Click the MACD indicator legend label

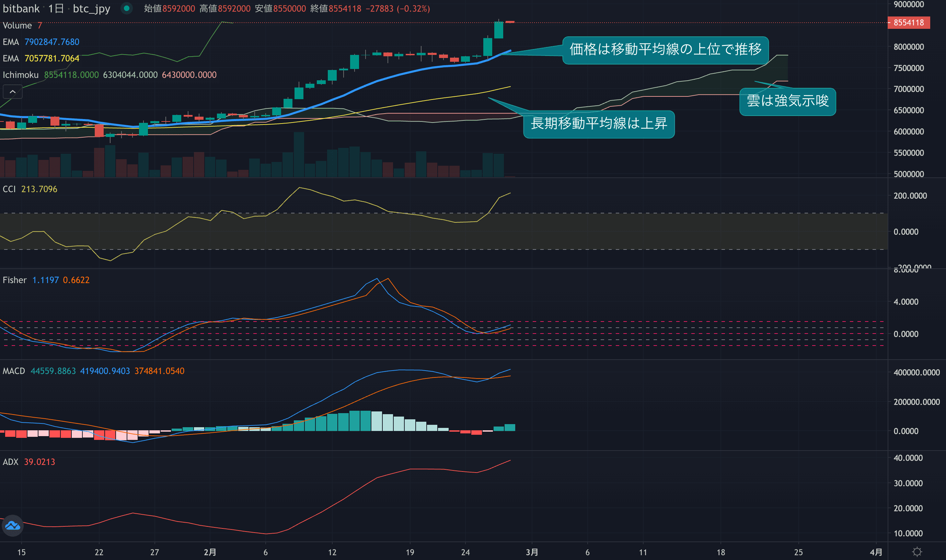pyautogui.click(x=14, y=371)
